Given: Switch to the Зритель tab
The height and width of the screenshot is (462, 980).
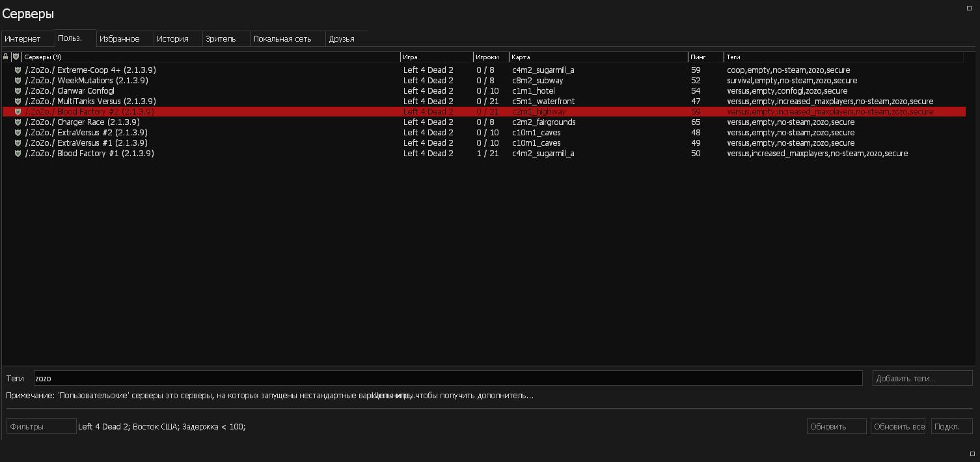Looking at the screenshot, I should point(226,38).
